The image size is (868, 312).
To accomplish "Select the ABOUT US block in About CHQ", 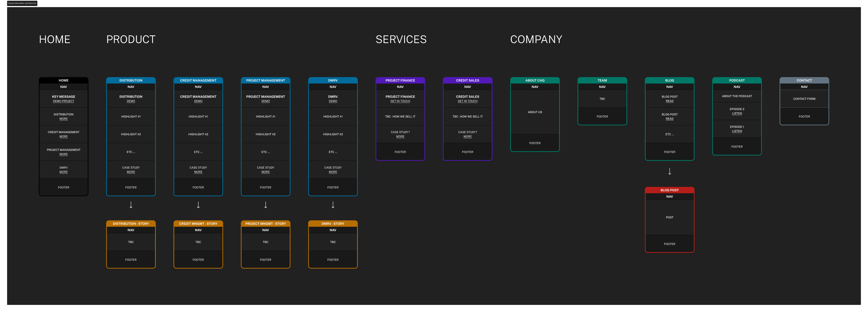I will click(535, 112).
